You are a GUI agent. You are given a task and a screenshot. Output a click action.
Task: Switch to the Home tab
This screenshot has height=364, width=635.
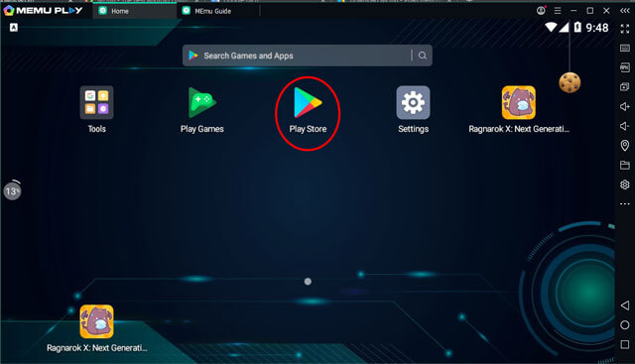point(135,11)
